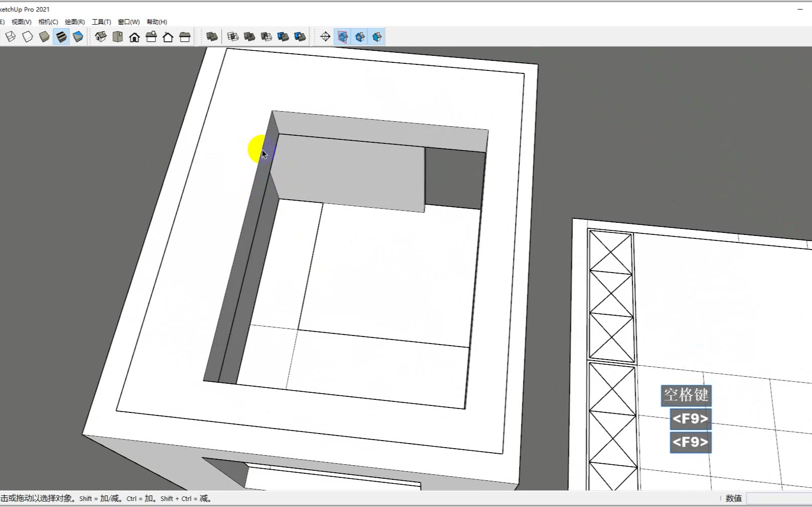The width and height of the screenshot is (812, 507).
Task: Open the 相机(C) camera menu
Action: [48, 22]
